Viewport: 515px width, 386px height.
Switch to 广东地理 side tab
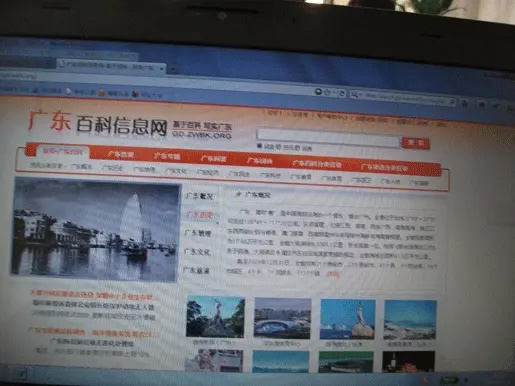tap(198, 233)
